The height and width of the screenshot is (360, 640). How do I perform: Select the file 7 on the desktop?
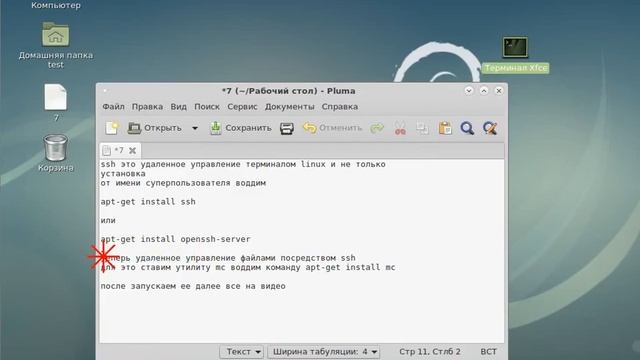56,103
